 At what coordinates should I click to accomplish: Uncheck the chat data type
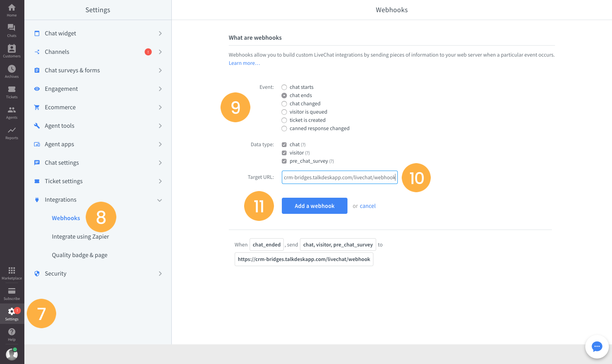coord(284,145)
